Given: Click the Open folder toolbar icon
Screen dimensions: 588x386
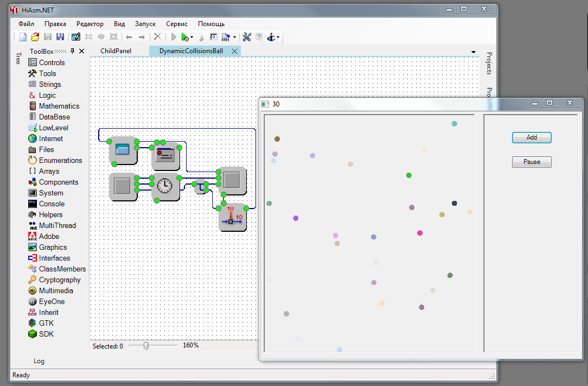Looking at the screenshot, I should tap(35, 37).
